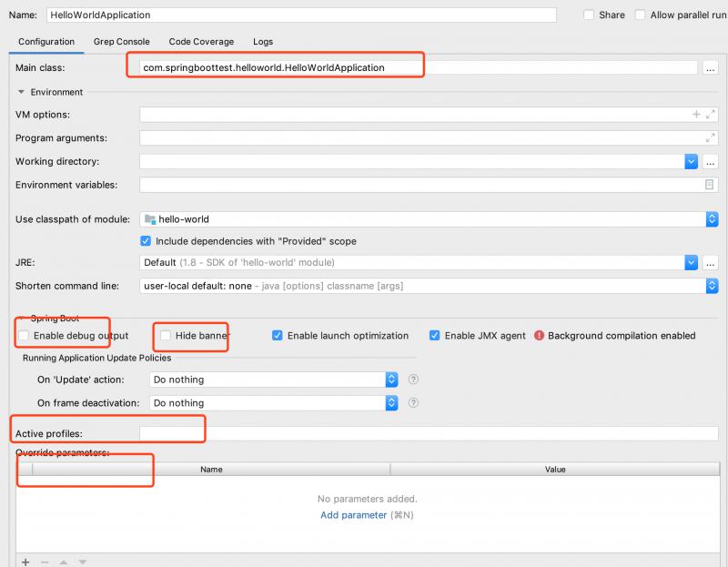The width and height of the screenshot is (728, 567).
Task: Toggle the Share checkbox
Action: (x=589, y=15)
